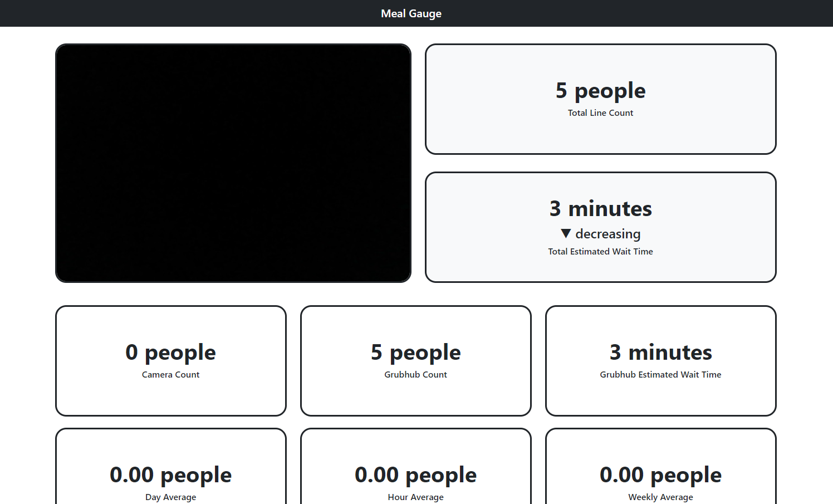833x504 pixels.
Task: Click the 3 minutes wait time value
Action: (x=600, y=208)
